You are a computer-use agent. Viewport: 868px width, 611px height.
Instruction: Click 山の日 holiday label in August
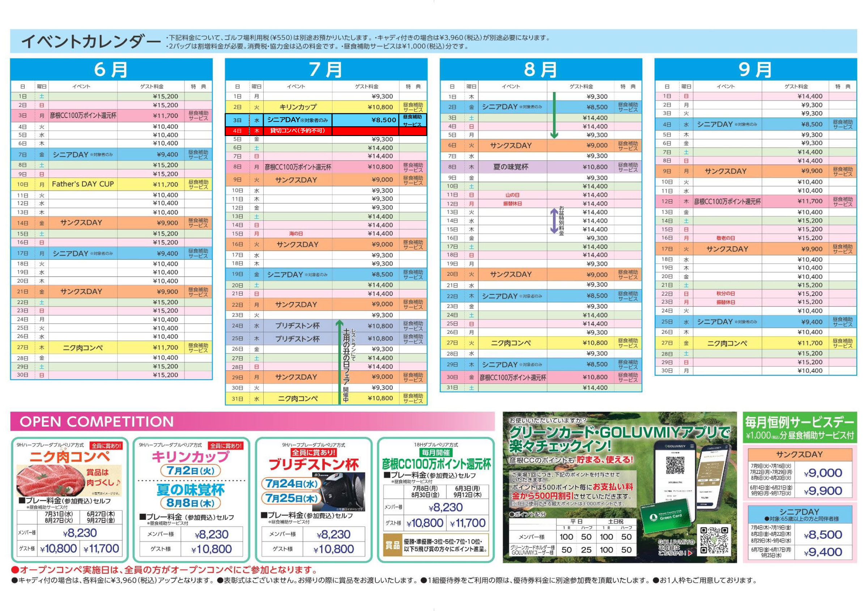click(x=512, y=195)
